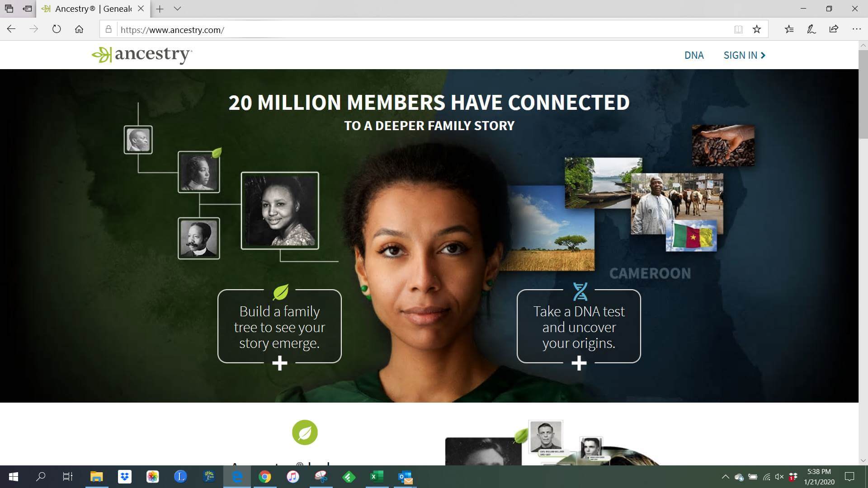The width and height of the screenshot is (868, 488).
Task: Click the mustached man portrait thumbnail
Action: click(199, 239)
